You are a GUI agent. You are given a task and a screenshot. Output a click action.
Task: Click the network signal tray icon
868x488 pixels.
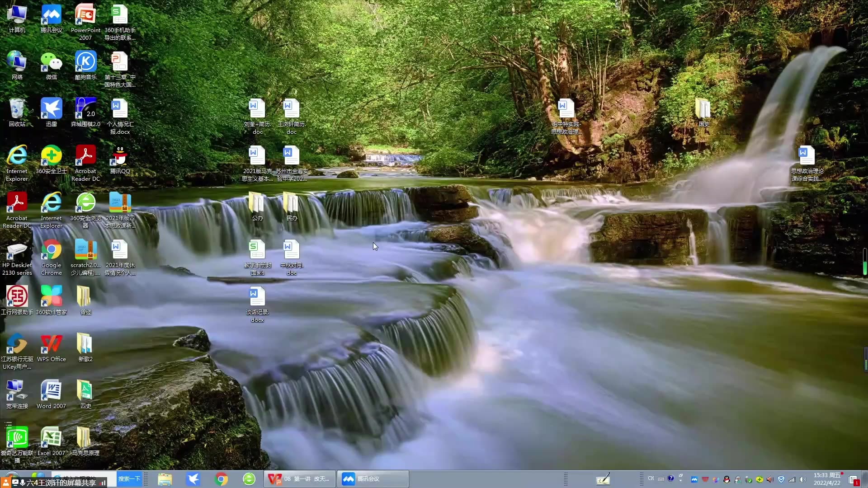click(792, 479)
